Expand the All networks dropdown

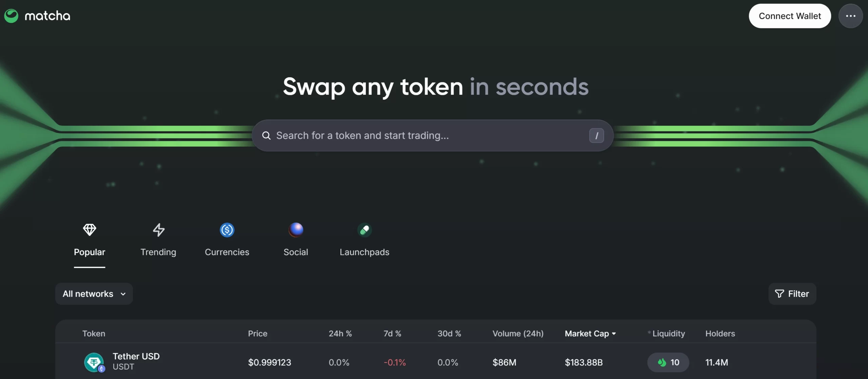[94, 294]
